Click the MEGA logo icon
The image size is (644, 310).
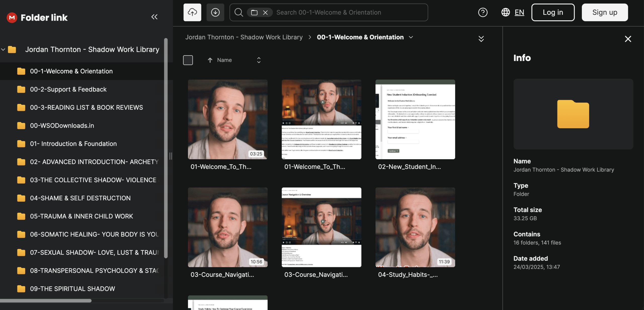12,17
